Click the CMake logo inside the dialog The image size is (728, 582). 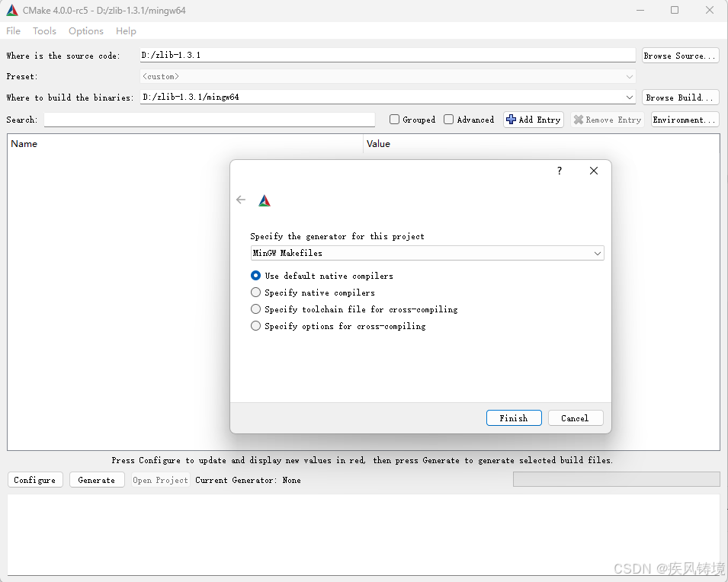pyautogui.click(x=265, y=200)
